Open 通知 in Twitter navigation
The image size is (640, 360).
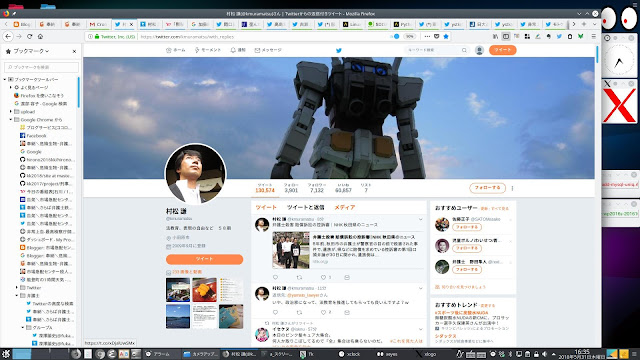tap(238, 50)
